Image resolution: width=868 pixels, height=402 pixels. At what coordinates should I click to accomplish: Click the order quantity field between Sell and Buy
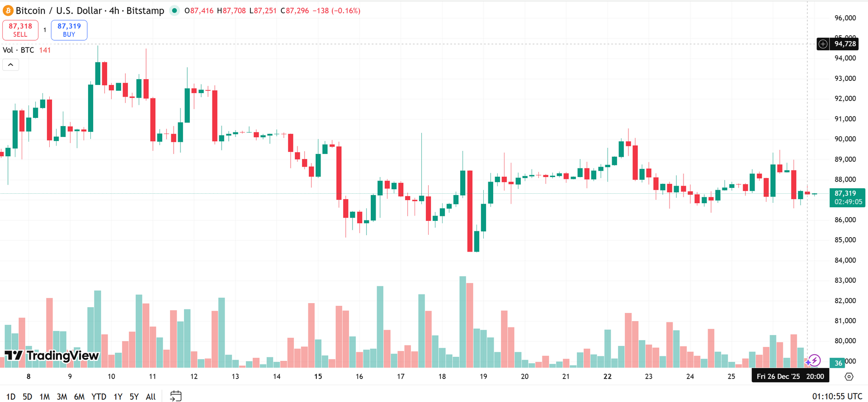click(45, 30)
